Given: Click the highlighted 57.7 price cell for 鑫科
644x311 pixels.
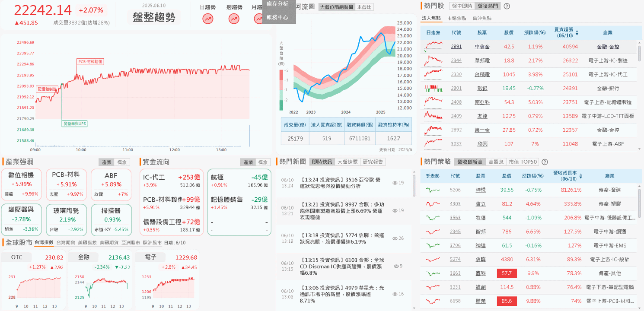Looking at the screenshot, I should (507, 273).
